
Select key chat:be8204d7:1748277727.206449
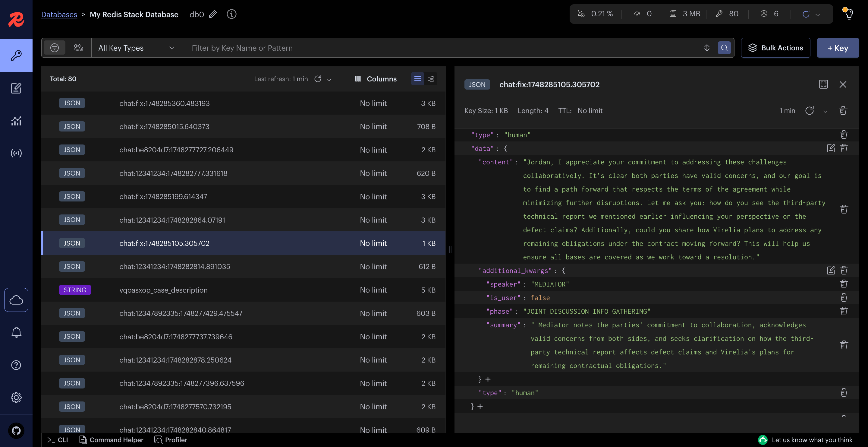(243, 150)
